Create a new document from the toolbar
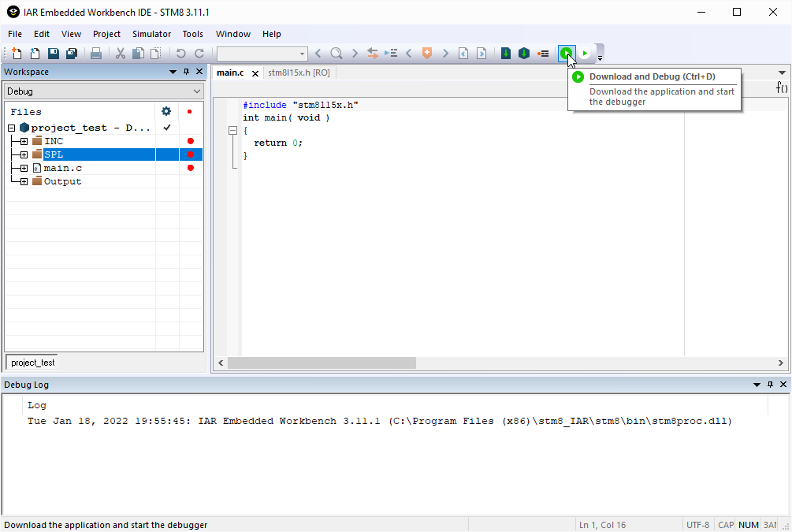 pyautogui.click(x=17, y=53)
